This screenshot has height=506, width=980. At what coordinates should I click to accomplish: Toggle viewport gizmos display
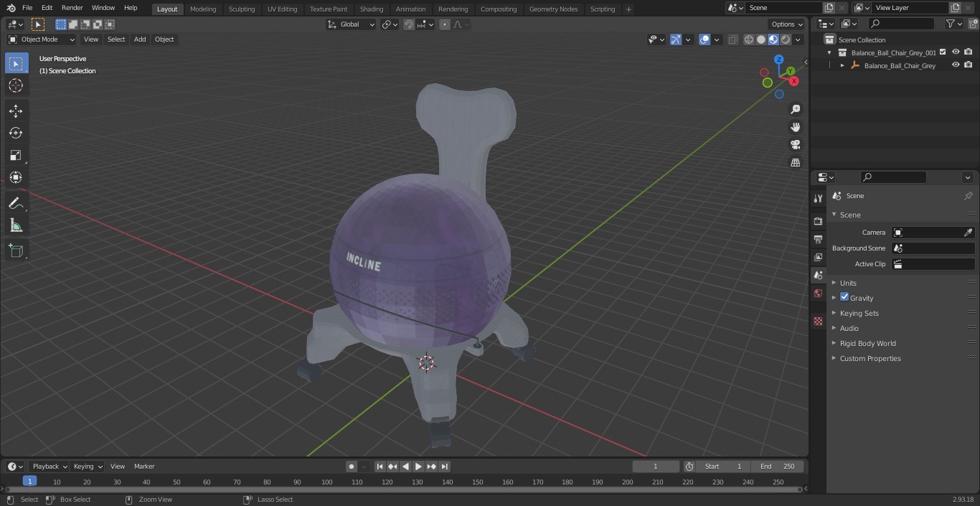[676, 39]
